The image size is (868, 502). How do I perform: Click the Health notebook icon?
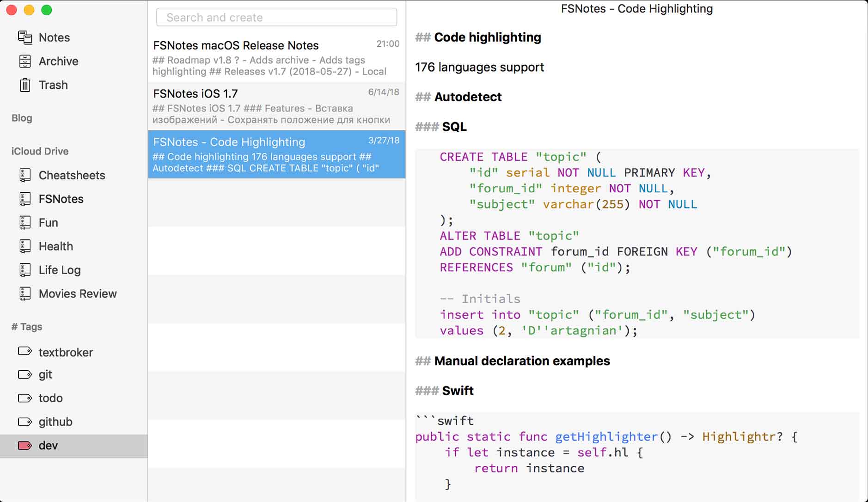(25, 246)
